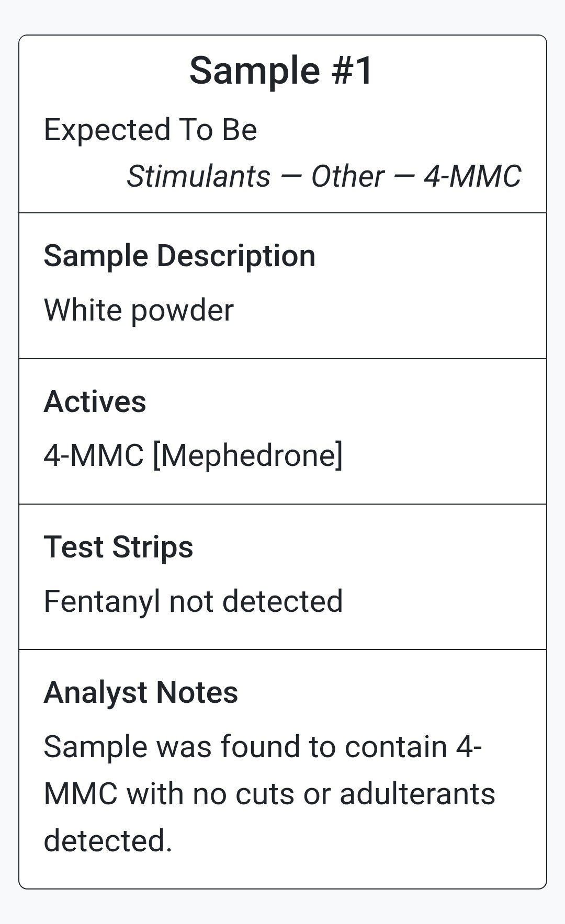565x924 pixels.
Task: Click the word powder
Action: (182, 311)
